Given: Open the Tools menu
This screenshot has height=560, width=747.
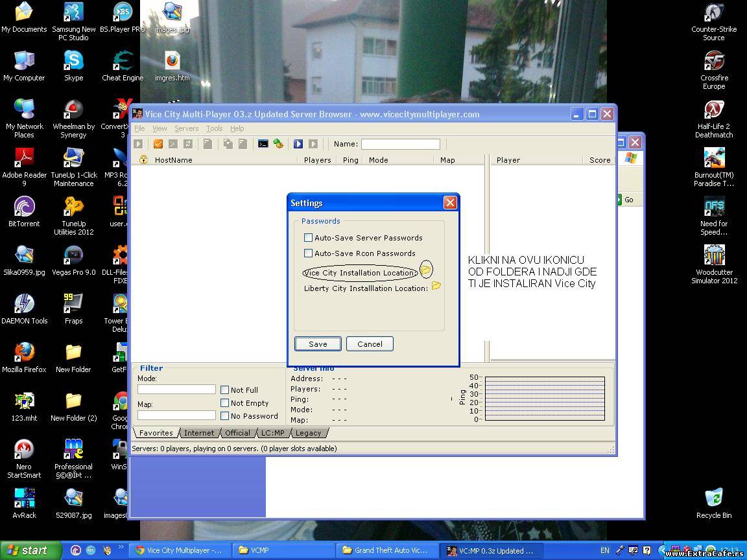Looking at the screenshot, I should (215, 128).
